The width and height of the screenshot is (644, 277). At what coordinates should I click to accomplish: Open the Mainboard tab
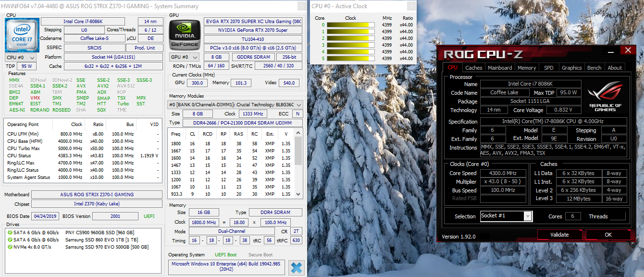tap(500, 68)
